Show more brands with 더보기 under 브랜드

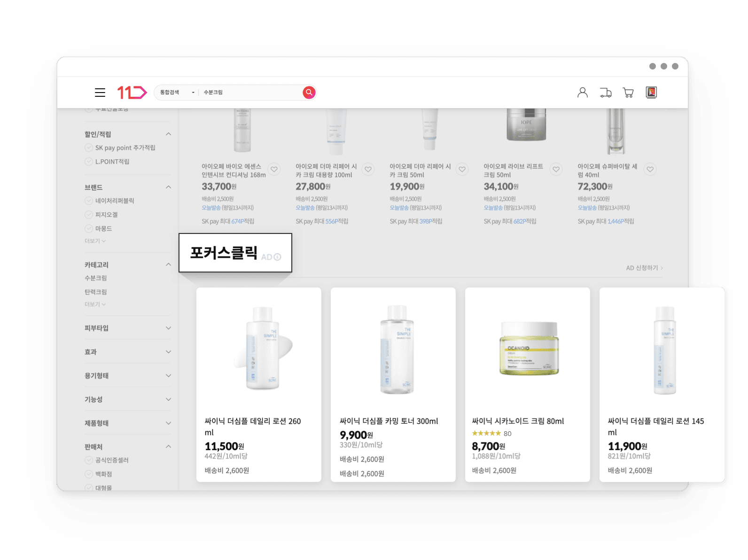click(95, 241)
